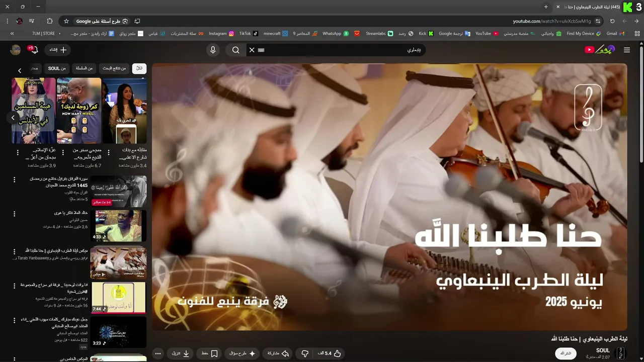Download the video (تنزيل)

pos(181,353)
